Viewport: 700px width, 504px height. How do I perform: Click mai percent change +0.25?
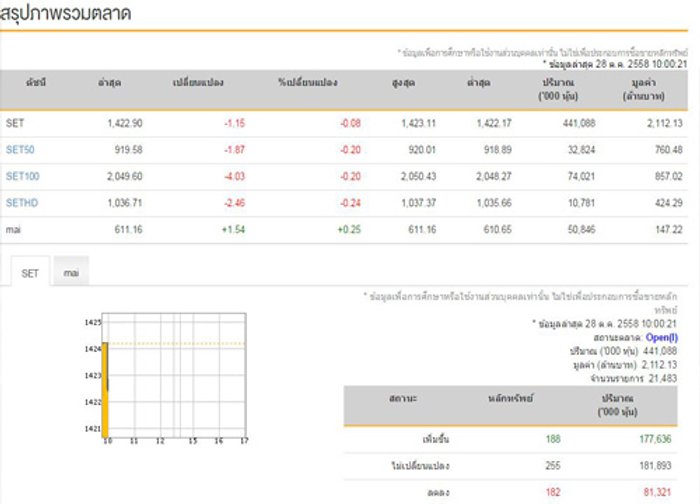tap(349, 229)
